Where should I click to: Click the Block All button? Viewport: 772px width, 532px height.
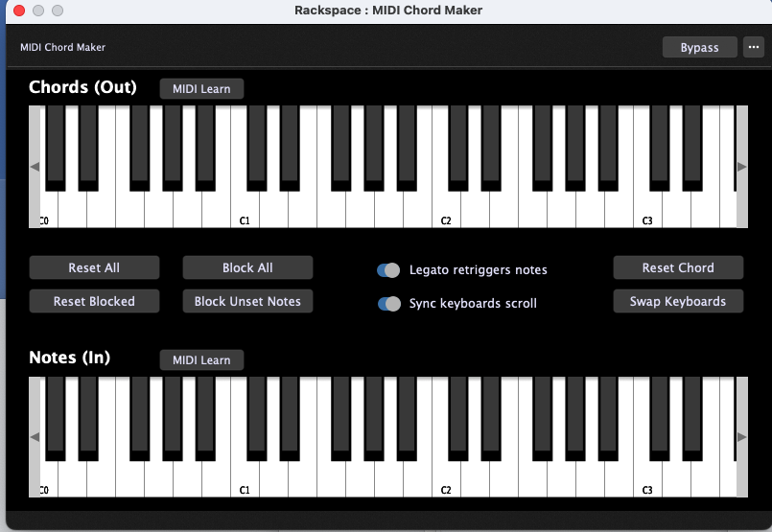pos(247,267)
